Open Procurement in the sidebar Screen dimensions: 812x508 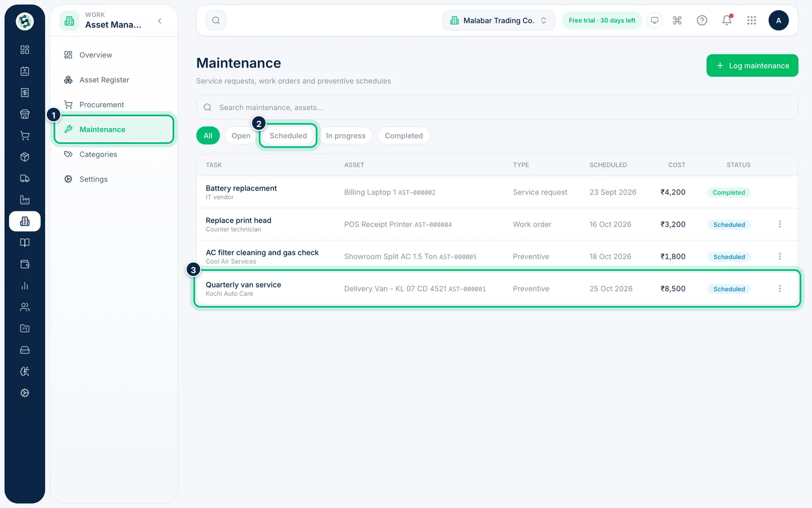coord(114,105)
